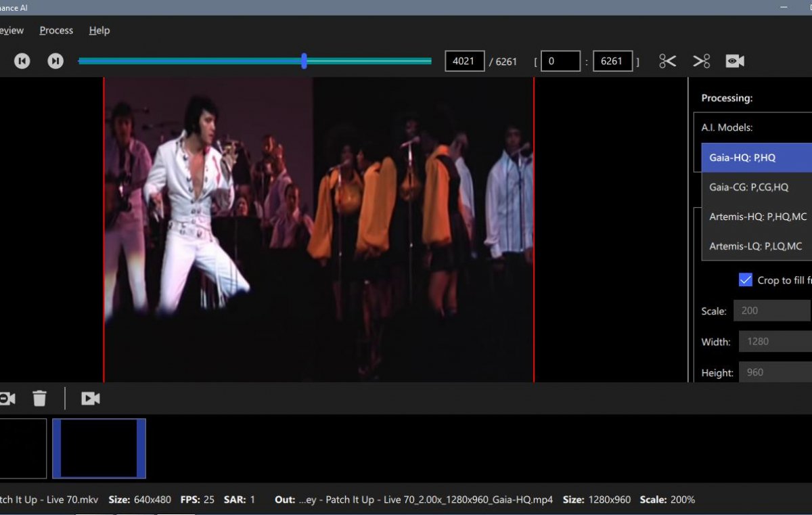Viewport: 812px width, 515px height.
Task: Open the Process menu
Action: 56,30
